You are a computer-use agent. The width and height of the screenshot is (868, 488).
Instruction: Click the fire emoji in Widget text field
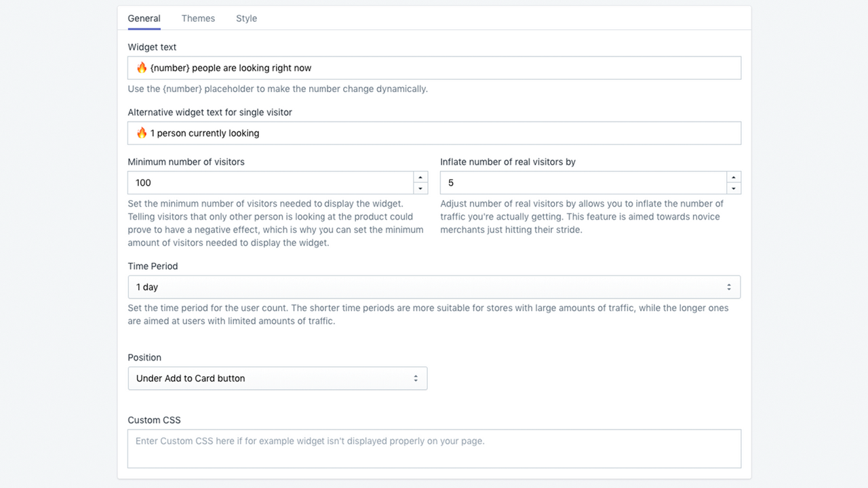(x=141, y=68)
